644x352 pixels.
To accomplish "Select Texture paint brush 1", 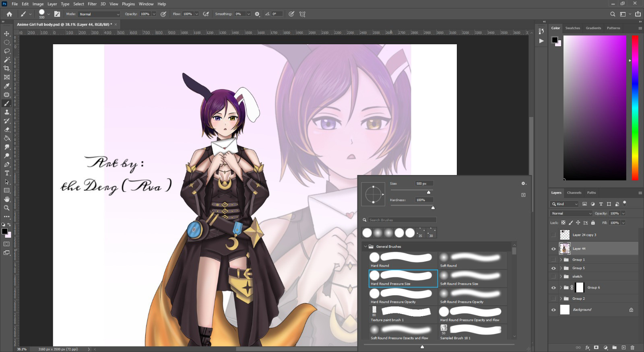I will (x=403, y=314).
